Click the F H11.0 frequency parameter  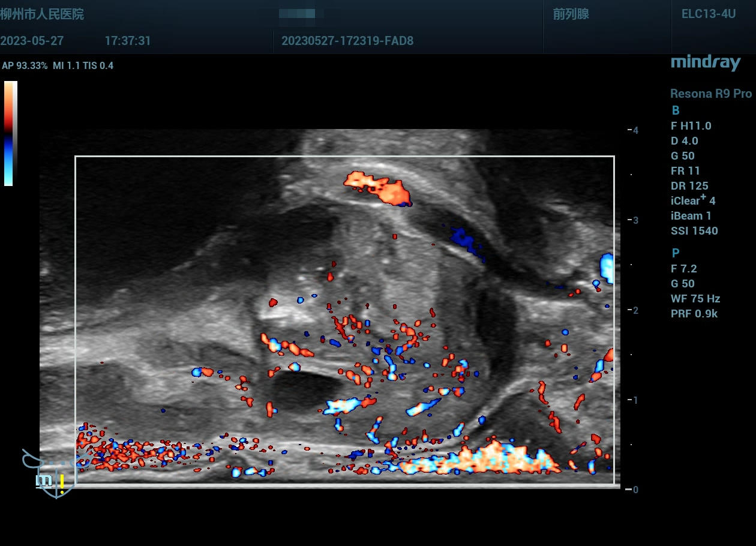coord(691,126)
